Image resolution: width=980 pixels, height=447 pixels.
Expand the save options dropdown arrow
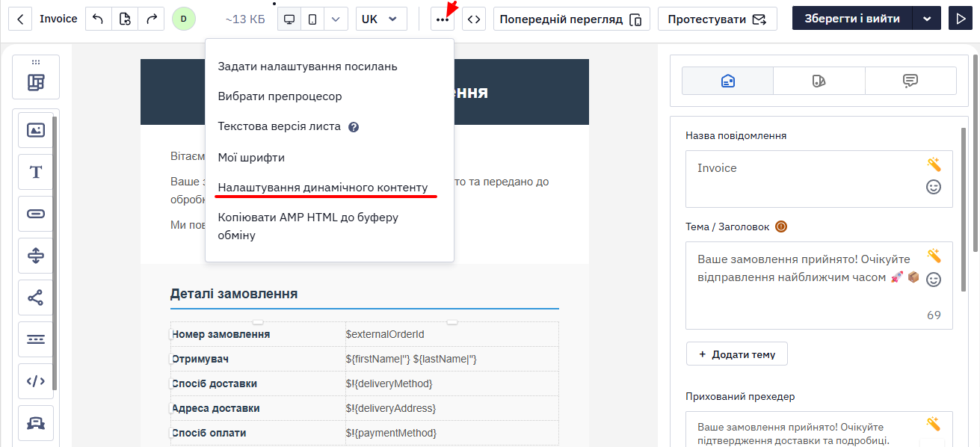point(927,19)
